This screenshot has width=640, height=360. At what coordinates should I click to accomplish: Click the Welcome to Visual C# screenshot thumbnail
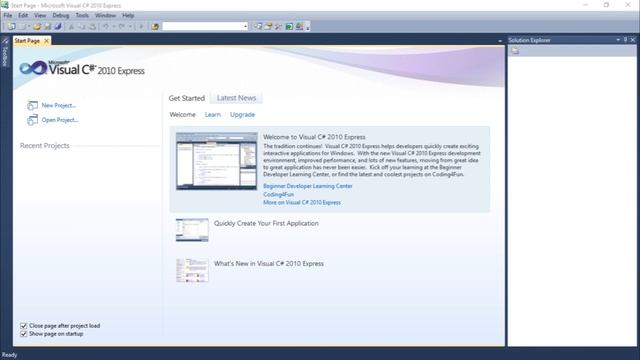(216, 161)
